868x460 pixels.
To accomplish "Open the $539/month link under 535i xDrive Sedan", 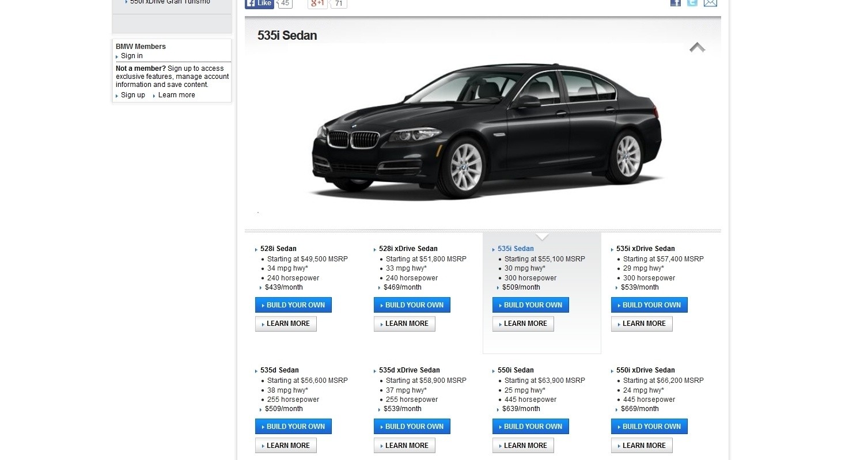I will coord(640,287).
